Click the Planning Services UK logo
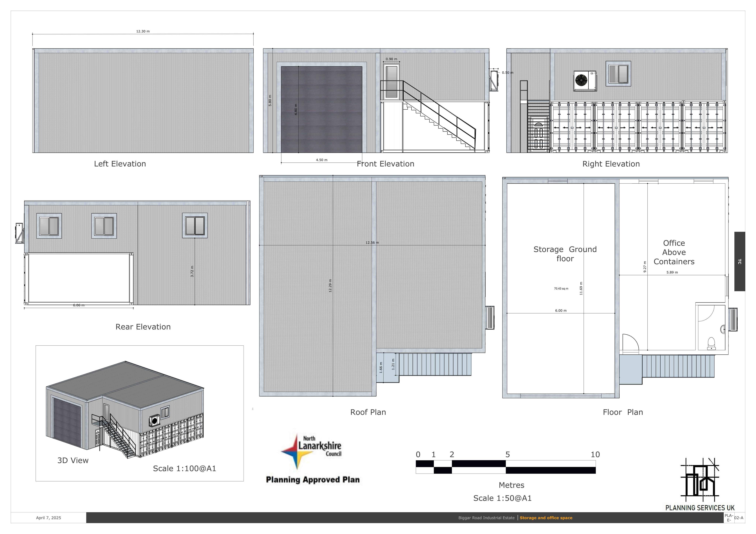 click(x=700, y=484)
